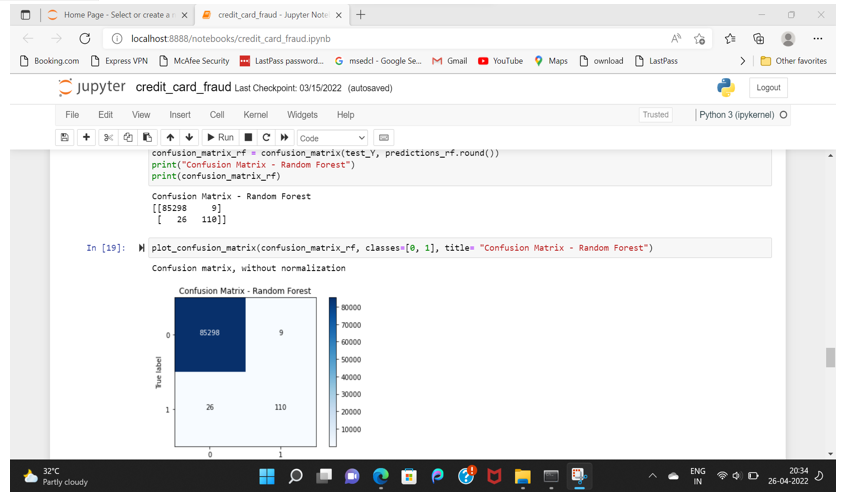Click the Python logo icon

click(726, 87)
